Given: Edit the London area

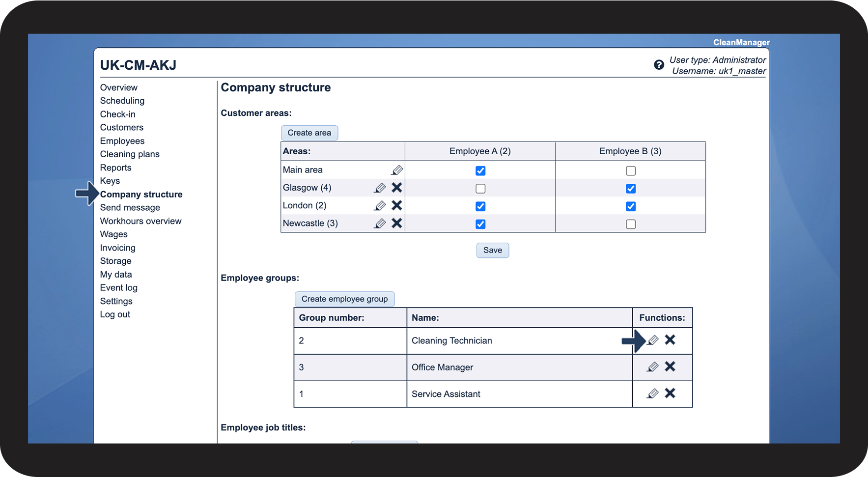Looking at the screenshot, I should [380, 206].
